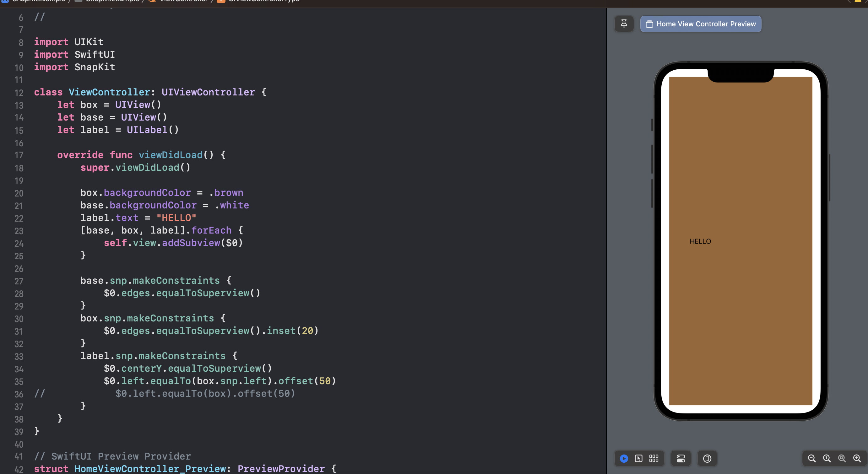Switch preview to Selectable mode
This screenshot has width=868, height=474.
(638, 458)
